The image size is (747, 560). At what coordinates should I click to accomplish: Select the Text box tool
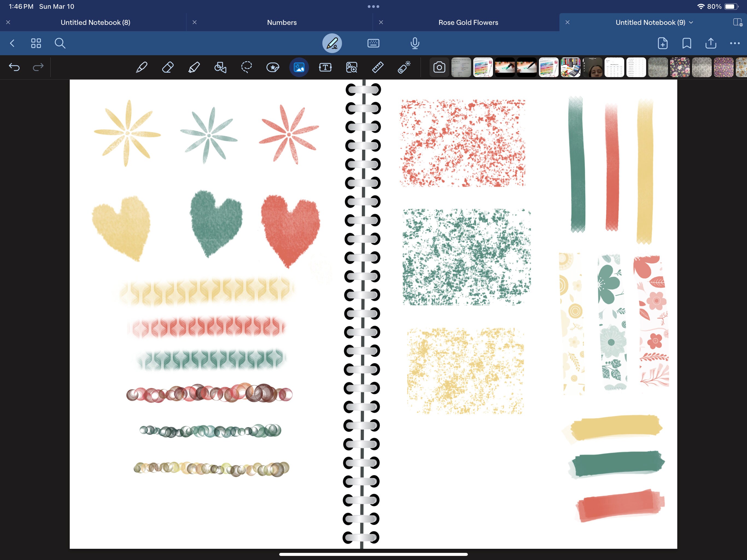(325, 67)
